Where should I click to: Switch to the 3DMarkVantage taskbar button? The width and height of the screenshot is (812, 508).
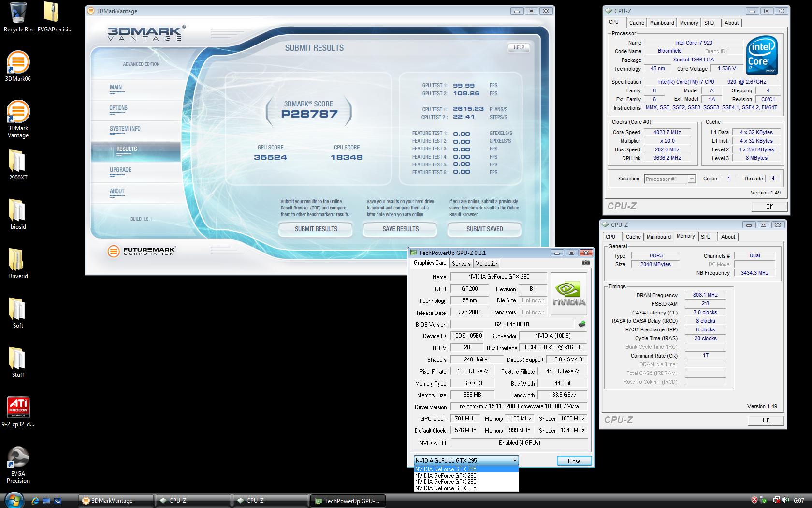pyautogui.click(x=116, y=501)
